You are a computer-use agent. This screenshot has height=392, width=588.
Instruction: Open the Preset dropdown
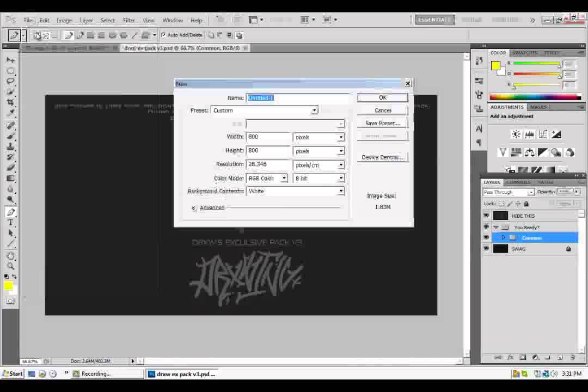point(265,111)
